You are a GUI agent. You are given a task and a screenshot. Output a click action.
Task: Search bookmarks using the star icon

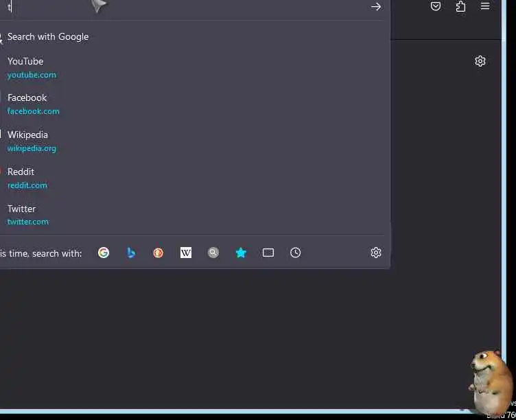coord(241,253)
